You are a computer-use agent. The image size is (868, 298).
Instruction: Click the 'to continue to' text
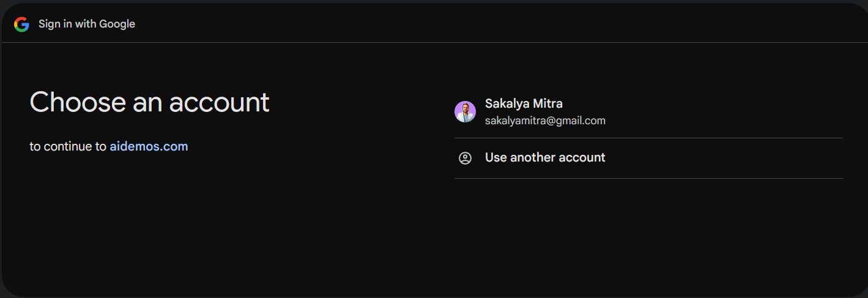[x=68, y=147]
